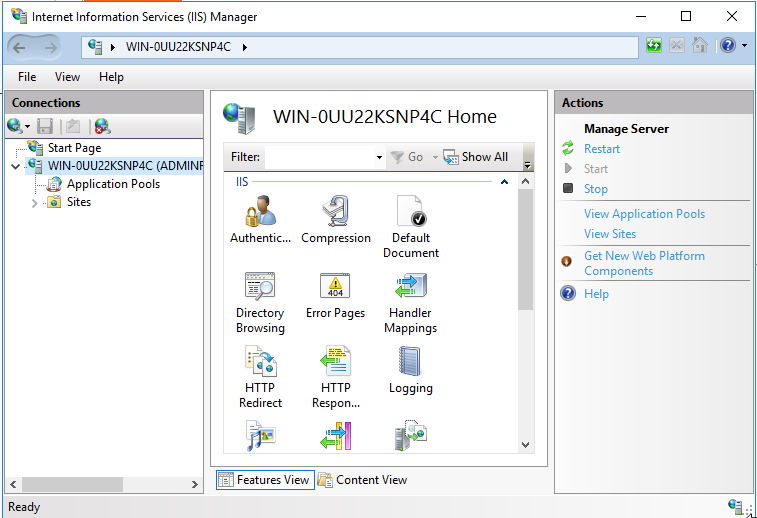This screenshot has width=757, height=518.
Task: Click the Stop server link
Action: tap(596, 189)
